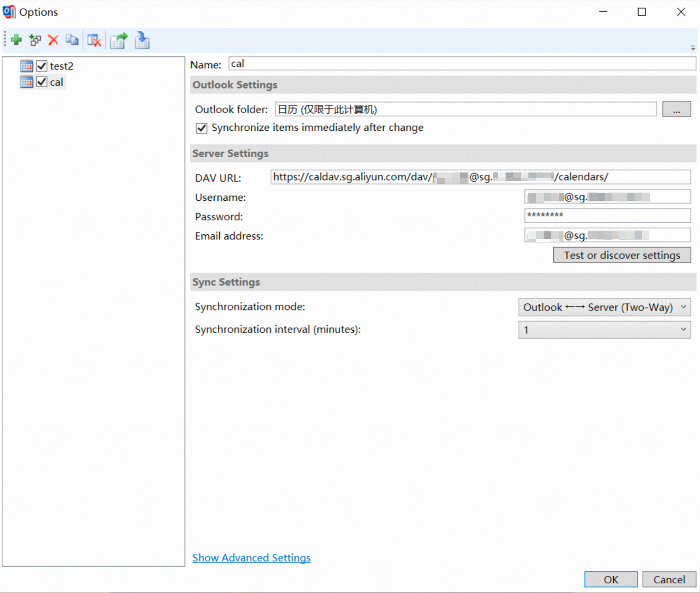Click the 'DAV URL:' label
Viewport: 700px width, 593px height.
(x=218, y=178)
